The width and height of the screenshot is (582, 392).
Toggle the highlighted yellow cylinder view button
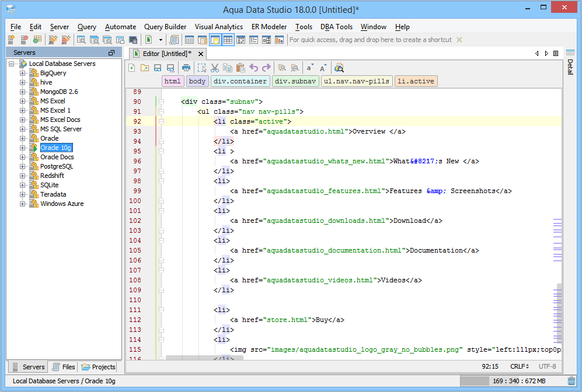[x=215, y=40]
